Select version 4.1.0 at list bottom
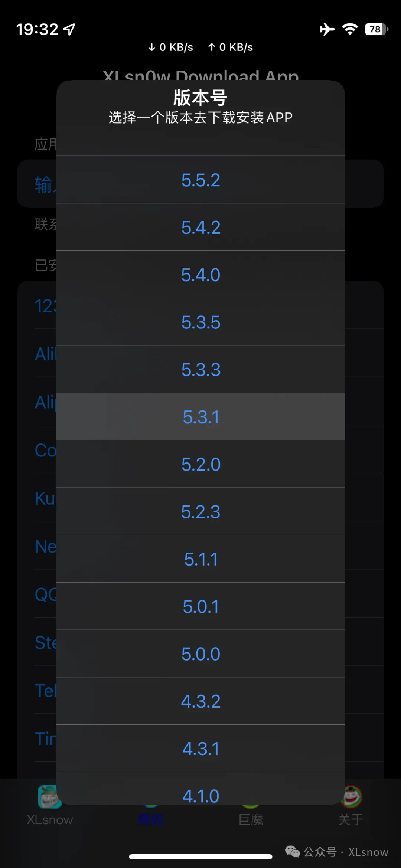This screenshot has width=401, height=868. click(200, 794)
